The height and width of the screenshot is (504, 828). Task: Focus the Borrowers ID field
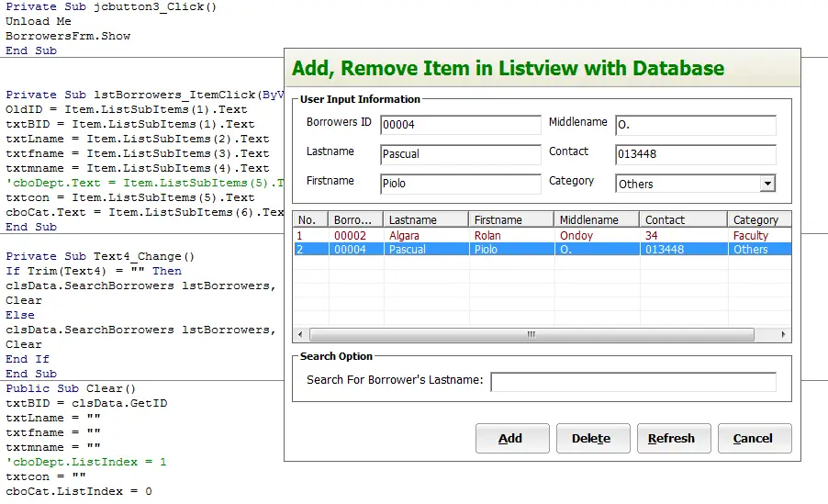pos(460,125)
